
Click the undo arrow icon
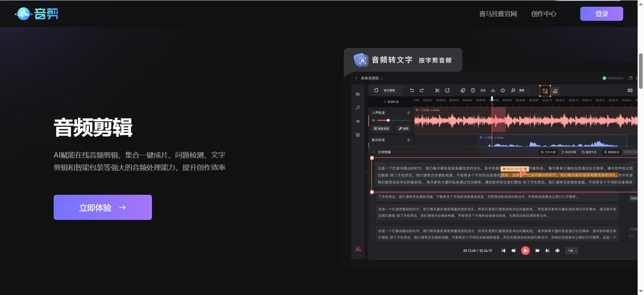tap(412, 90)
